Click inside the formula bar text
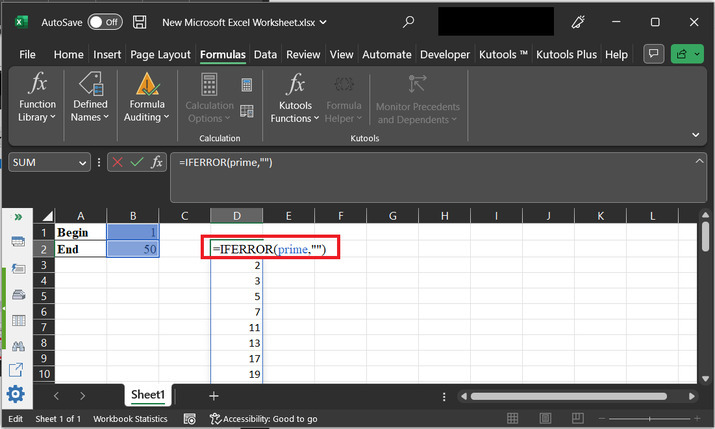This screenshot has width=715, height=429. 226,162
